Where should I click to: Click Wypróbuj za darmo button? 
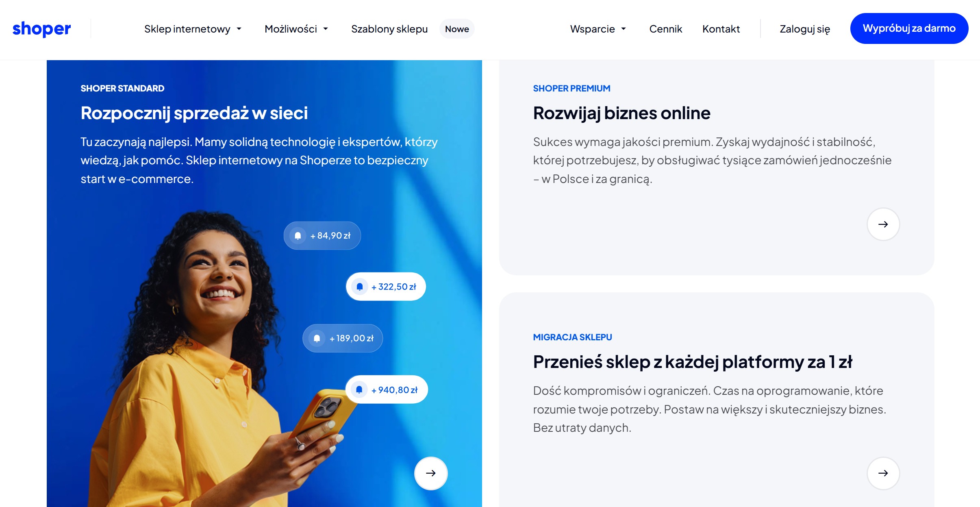click(x=909, y=28)
